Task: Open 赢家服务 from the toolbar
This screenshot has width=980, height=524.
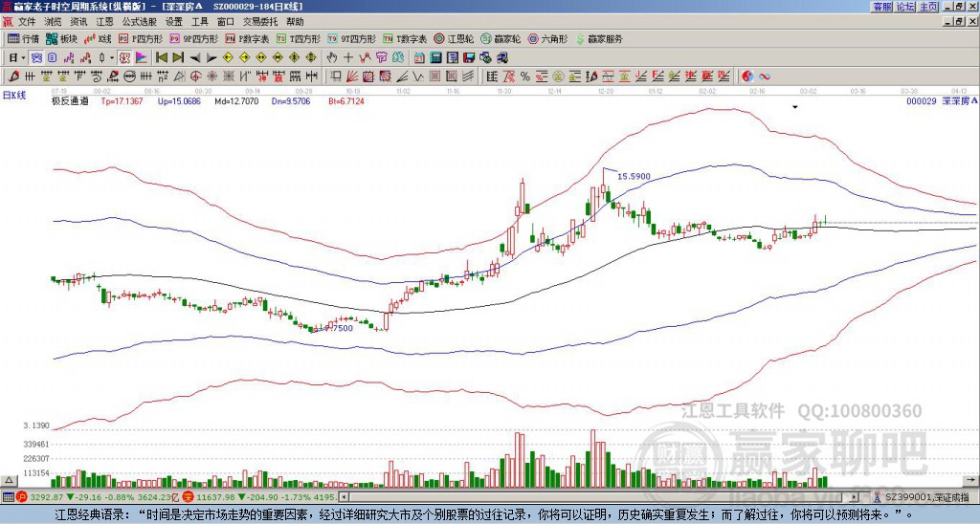Action: pyautogui.click(x=599, y=38)
